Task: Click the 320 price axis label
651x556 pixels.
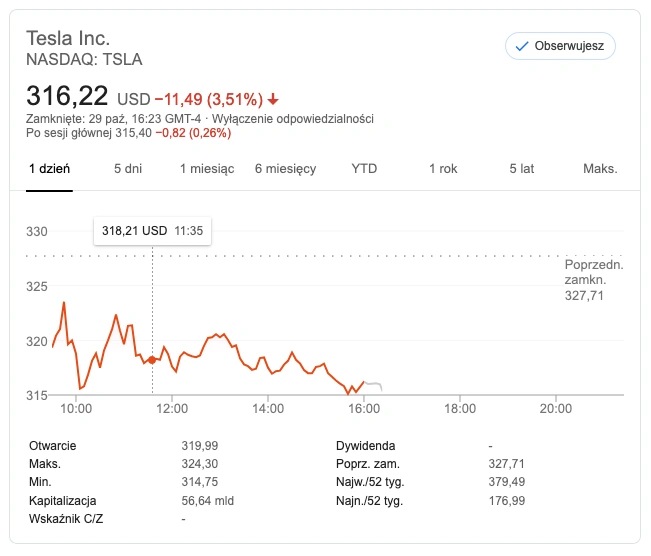Action: (37, 341)
